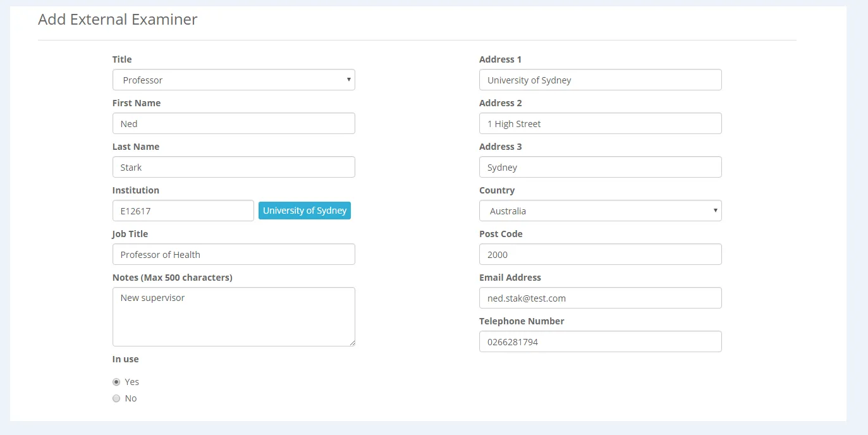Select the 'Yes' radio button under In use
The width and height of the screenshot is (868, 435).
point(116,381)
